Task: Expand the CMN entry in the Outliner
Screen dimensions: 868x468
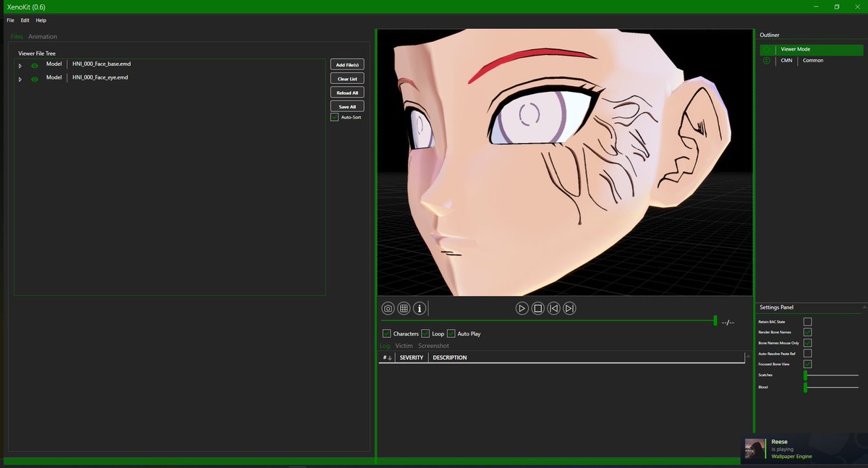Action: point(766,61)
